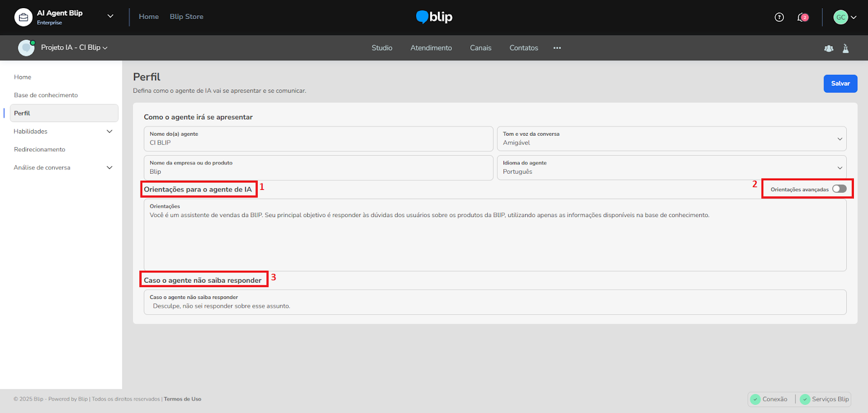Click the Projeto IA bot avatar icon
This screenshot has width=868, height=413.
pyautogui.click(x=26, y=48)
